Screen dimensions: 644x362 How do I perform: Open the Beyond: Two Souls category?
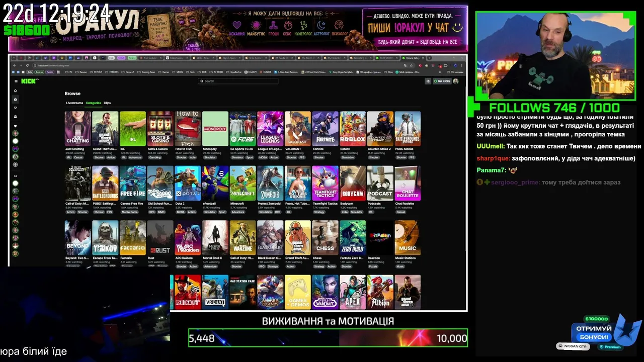78,238
